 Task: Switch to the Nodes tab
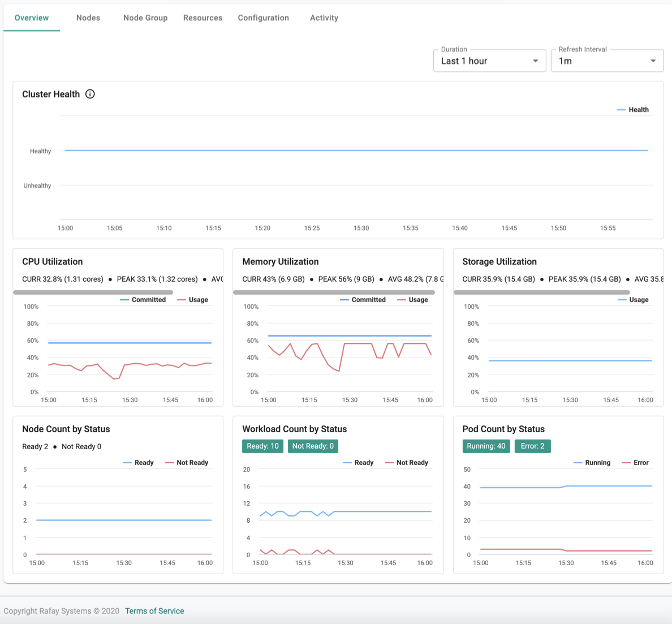pos(88,18)
